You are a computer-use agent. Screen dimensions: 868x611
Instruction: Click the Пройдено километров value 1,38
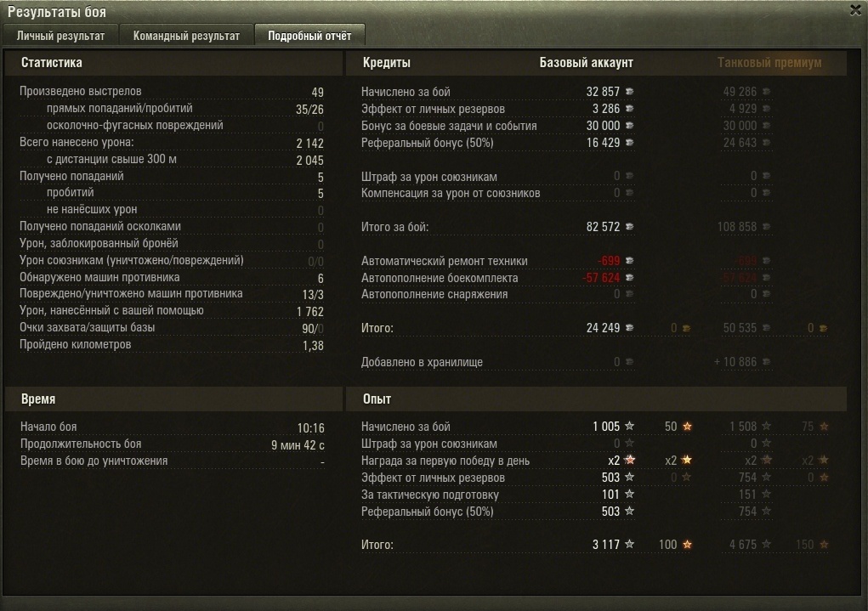tap(313, 346)
